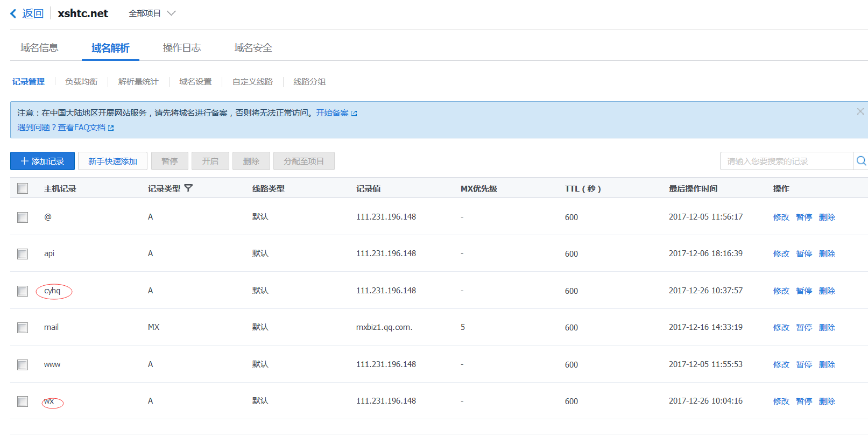Image resolution: width=868 pixels, height=444 pixels.
Task: Click the wx host record name
Action: (49, 401)
